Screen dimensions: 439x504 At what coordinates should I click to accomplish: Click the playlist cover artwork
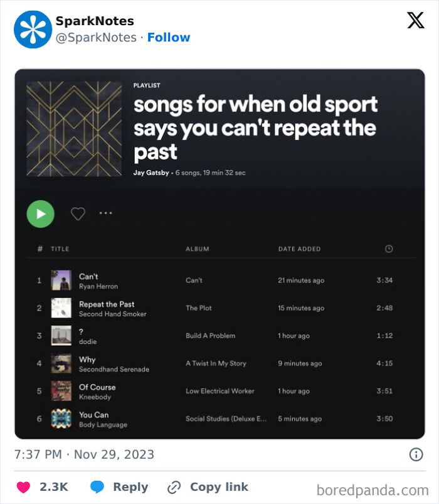(x=74, y=128)
